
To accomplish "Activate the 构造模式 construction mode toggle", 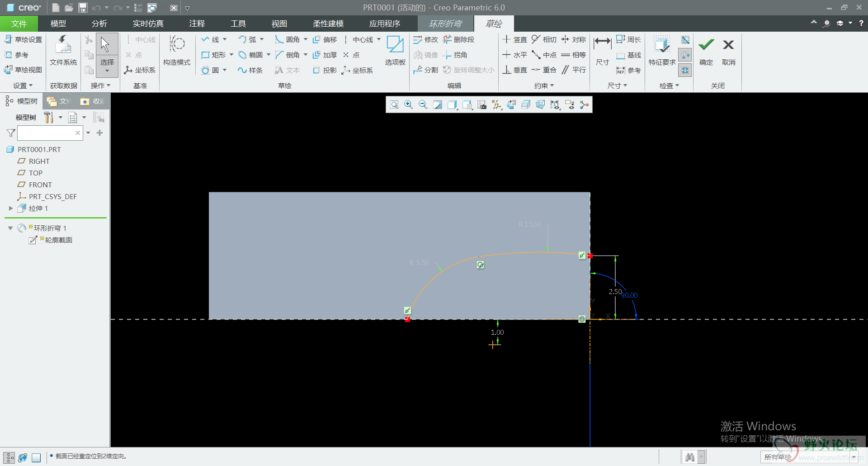I will [x=177, y=51].
